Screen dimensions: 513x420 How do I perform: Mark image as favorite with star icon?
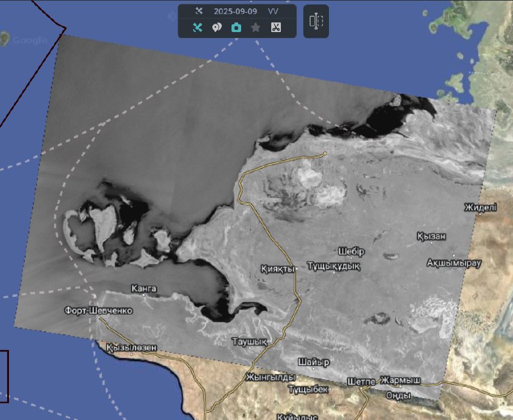pyautogui.click(x=255, y=28)
